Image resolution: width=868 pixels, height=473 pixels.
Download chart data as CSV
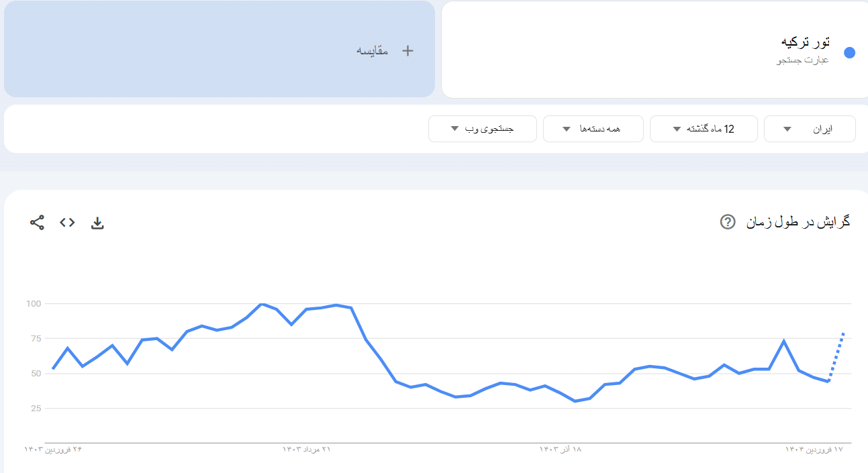pyautogui.click(x=97, y=223)
